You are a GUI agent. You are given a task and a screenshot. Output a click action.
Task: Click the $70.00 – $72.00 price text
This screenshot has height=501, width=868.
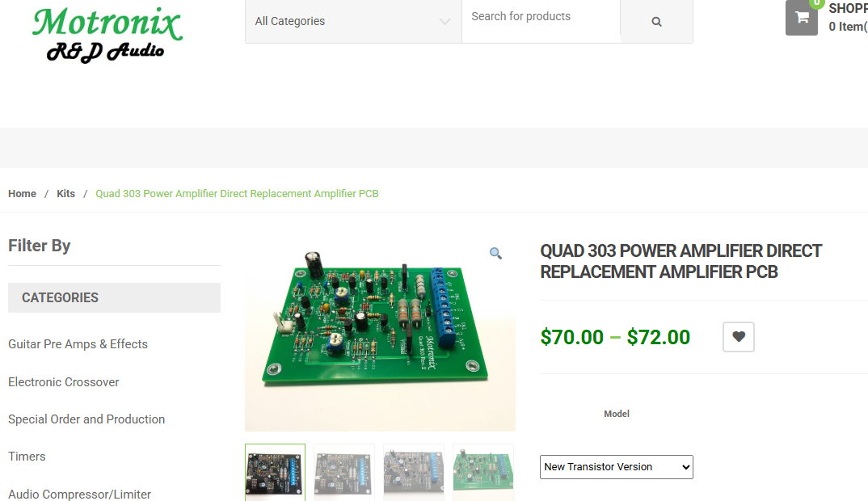(x=615, y=337)
